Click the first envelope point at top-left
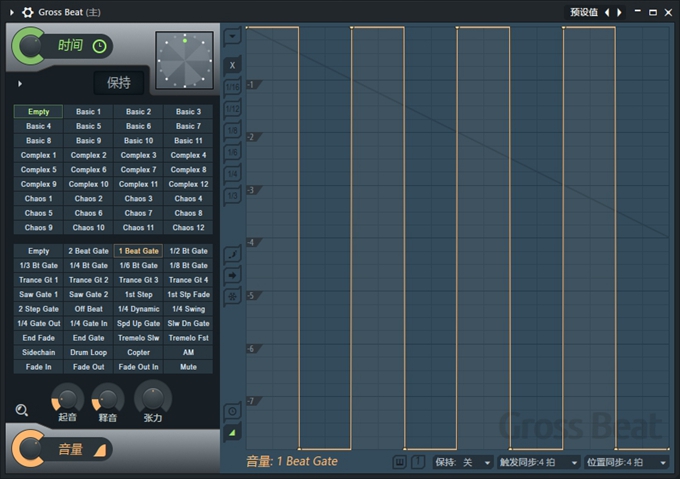Screen dimensions: 680x479 coord(247,28)
